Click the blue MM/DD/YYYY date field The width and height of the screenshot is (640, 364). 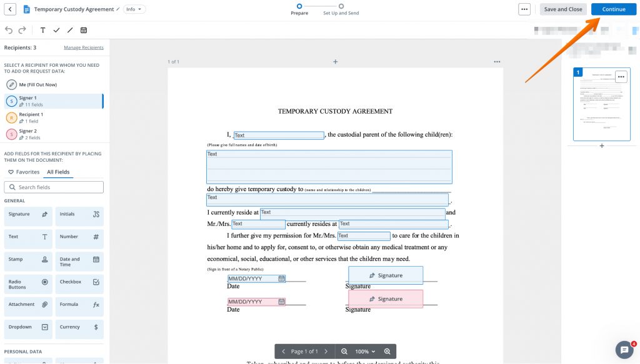click(x=256, y=279)
